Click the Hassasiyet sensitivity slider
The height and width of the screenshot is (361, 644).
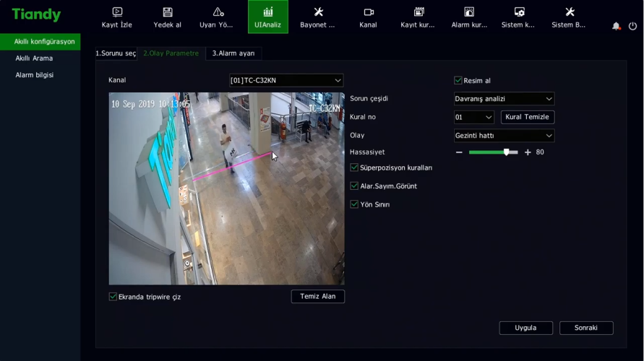(x=493, y=152)
